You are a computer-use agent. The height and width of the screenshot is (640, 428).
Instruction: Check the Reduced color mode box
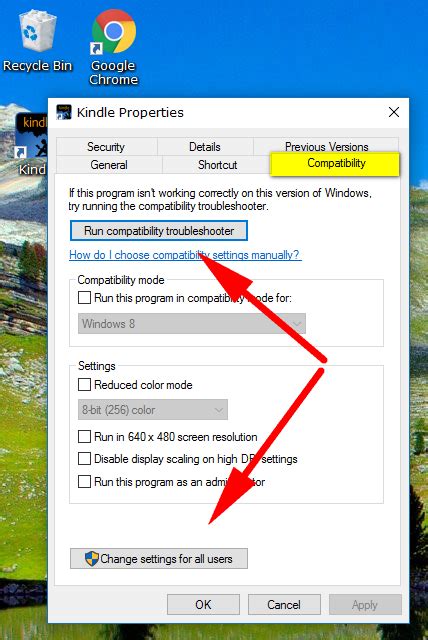(84, 384)
